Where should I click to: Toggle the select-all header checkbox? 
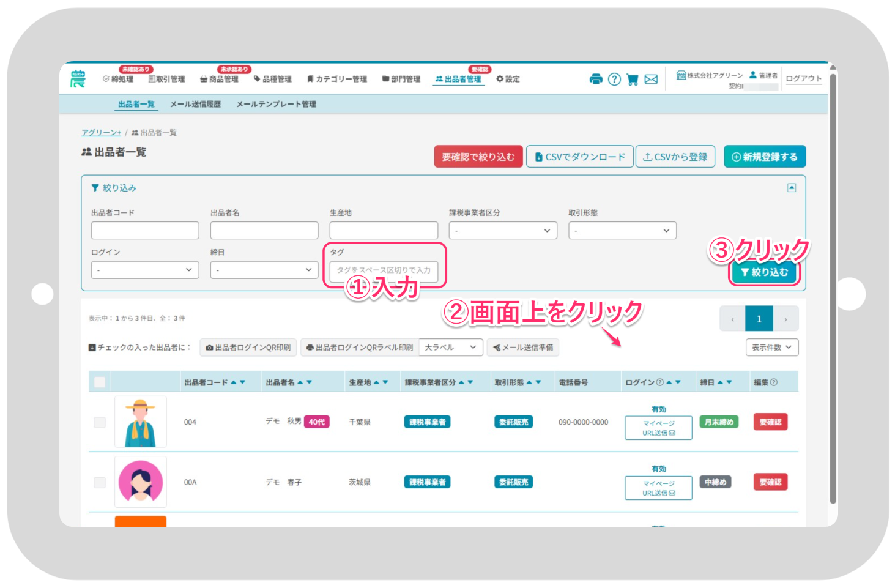(x=100, y=382)
